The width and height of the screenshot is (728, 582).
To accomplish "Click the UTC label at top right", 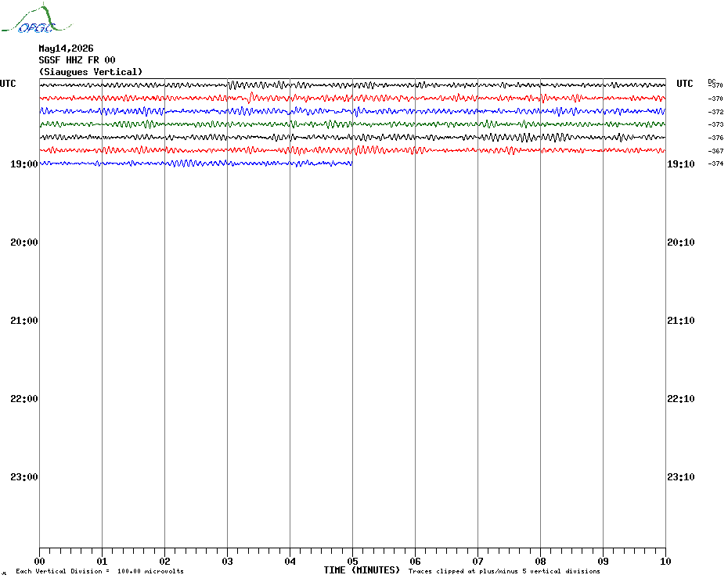I will pyautogui.click(x=684, y=84).
